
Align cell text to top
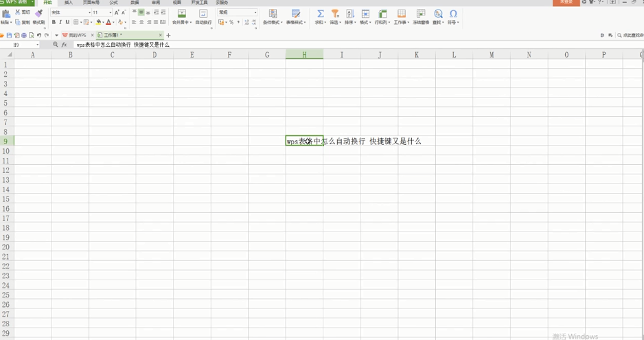pos(135,12)
